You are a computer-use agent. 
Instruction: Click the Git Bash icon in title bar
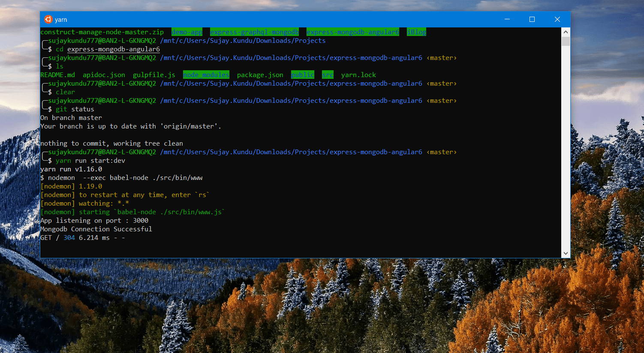(x=48, y=19)
